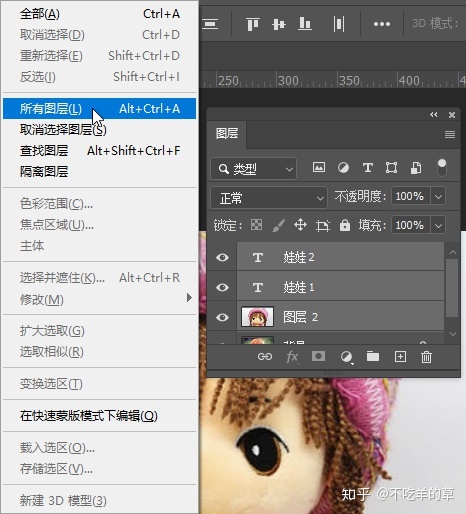Create new fill or adjustment layer
466x514 pixels.
pyautogui.click(x=346, y=357)
